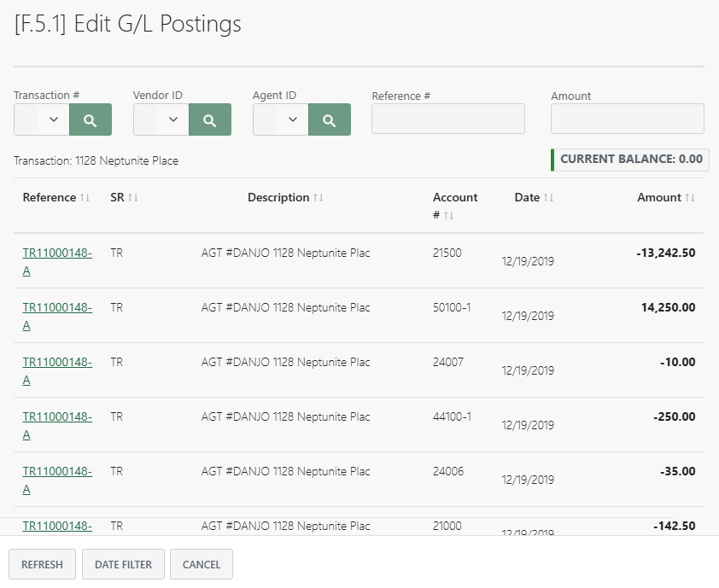Image resolution: width=719 pixels, height=588 pixels.
Task: Toggle sorting on the SR column
Action: point(134,197)
